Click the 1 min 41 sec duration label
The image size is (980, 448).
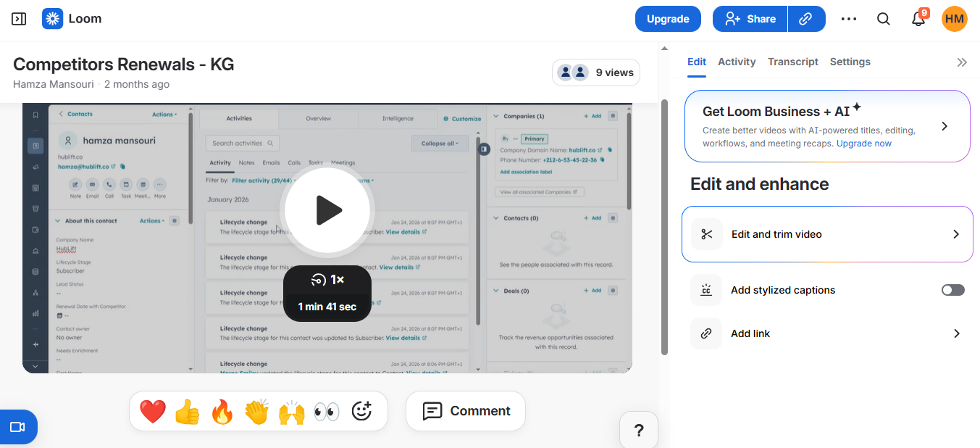point(327,307)
